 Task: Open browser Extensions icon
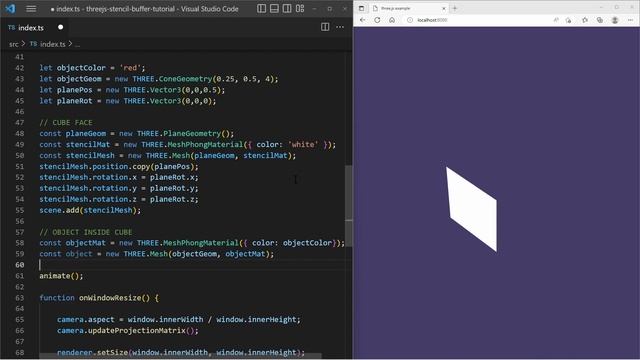(x=584, y=20)
